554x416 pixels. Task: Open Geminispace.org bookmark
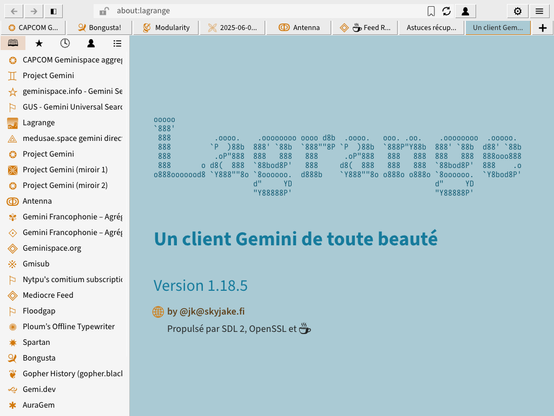coord(65,248)
